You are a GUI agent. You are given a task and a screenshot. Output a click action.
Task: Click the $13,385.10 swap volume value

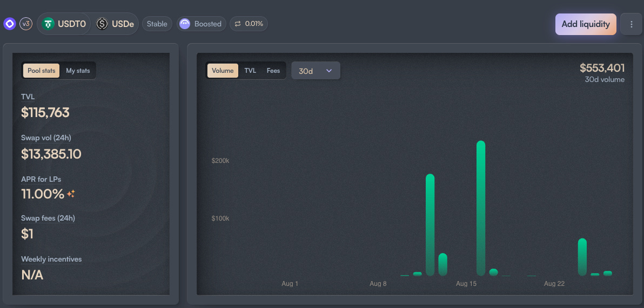pyautogui.click(x=51, y=154)
